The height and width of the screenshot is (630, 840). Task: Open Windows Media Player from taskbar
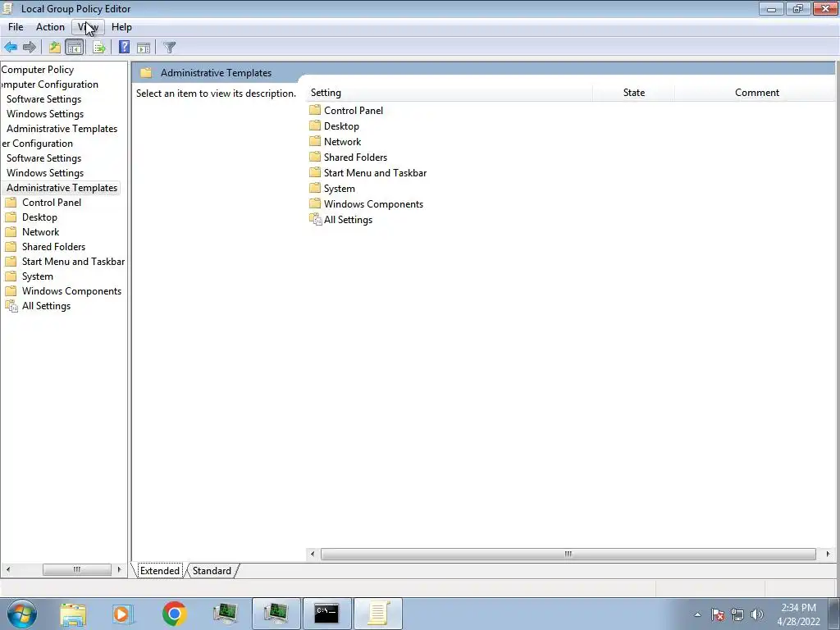pos(123,614)
